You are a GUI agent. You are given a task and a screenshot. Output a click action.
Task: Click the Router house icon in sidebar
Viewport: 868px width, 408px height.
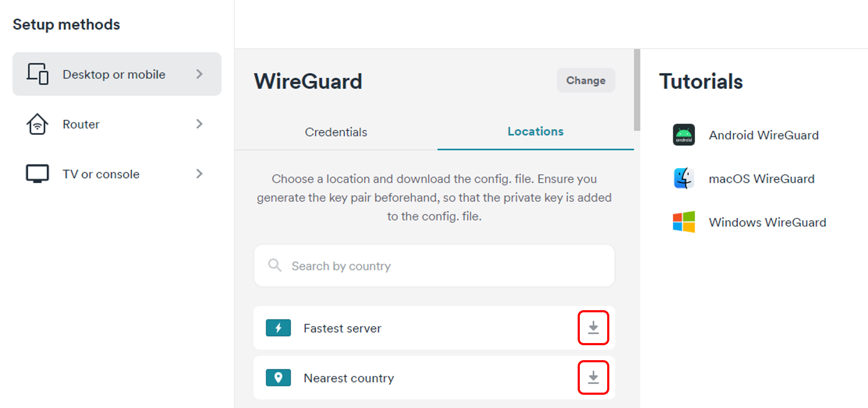[x=37, y=124]
